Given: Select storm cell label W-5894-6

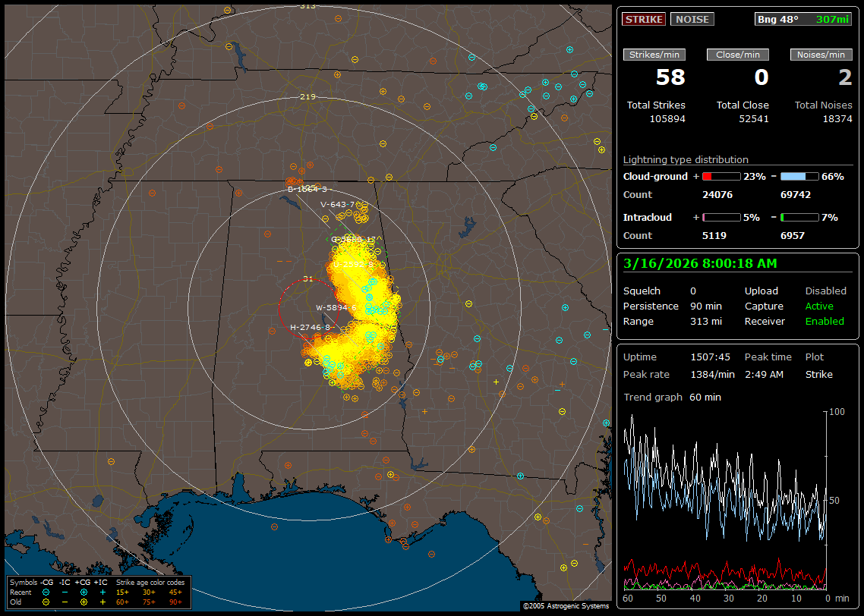Looking at the screenshot, I should (x=336, y=307).
